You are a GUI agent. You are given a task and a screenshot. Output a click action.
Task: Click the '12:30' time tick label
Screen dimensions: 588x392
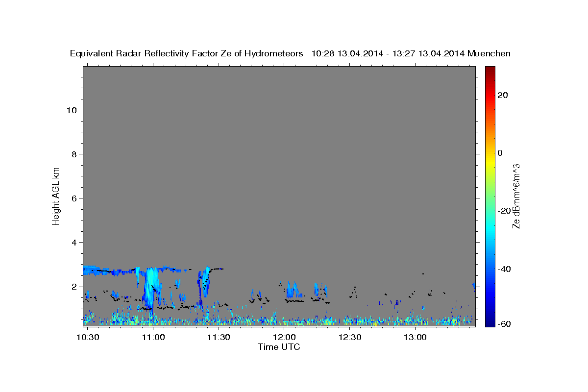click(x=349, y=338)
